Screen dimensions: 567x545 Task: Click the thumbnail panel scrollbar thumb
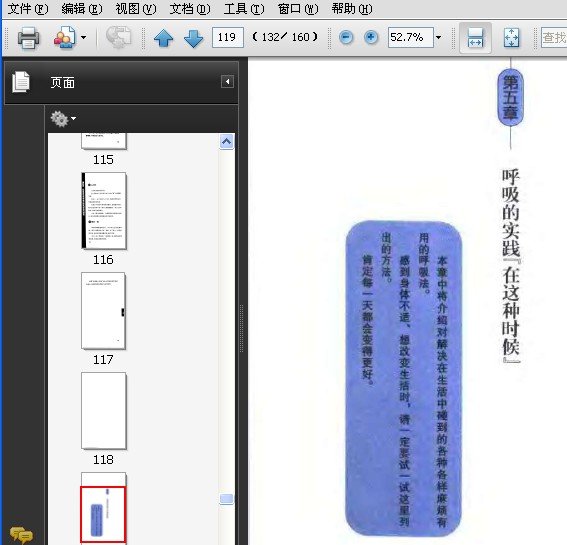[226, 499]
